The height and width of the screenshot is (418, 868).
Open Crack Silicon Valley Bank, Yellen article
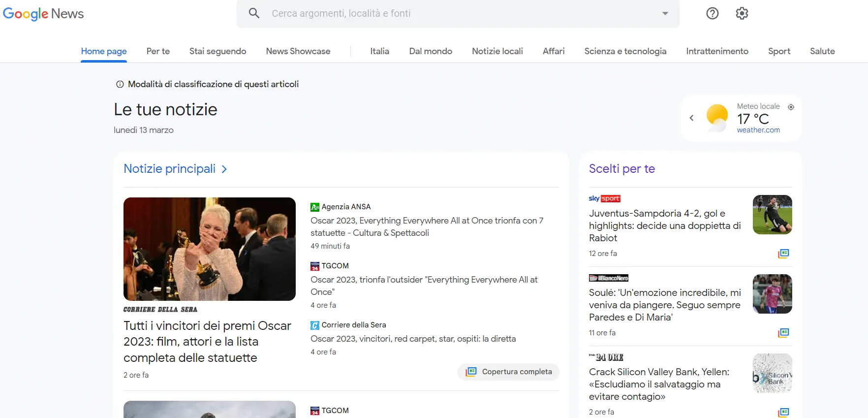(659, 384)
